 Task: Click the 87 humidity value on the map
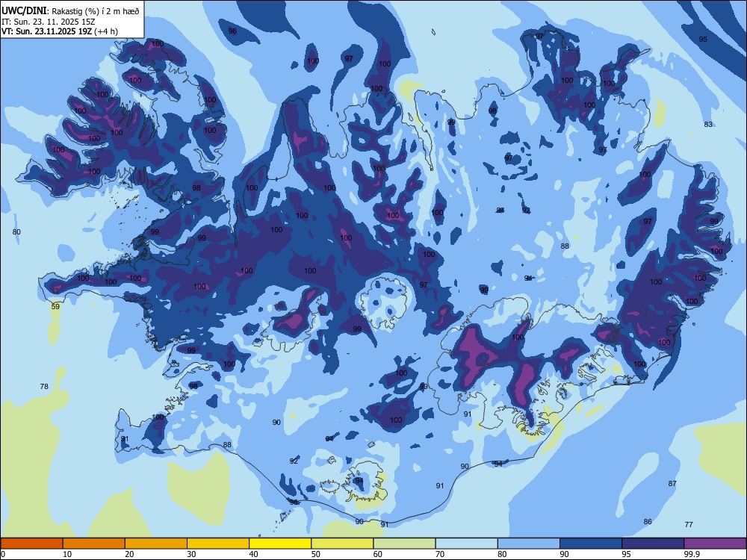pyautogui.click(x=672, y=483)
